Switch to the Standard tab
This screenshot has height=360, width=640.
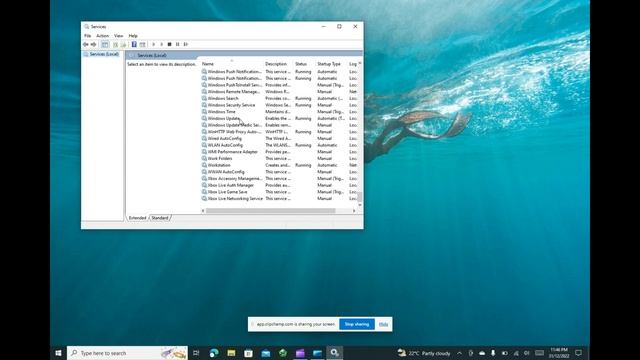[160, 218]
